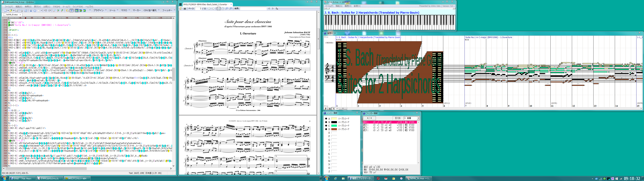
Task: Click member D brown color swatch
Action: tap(334, 129)
